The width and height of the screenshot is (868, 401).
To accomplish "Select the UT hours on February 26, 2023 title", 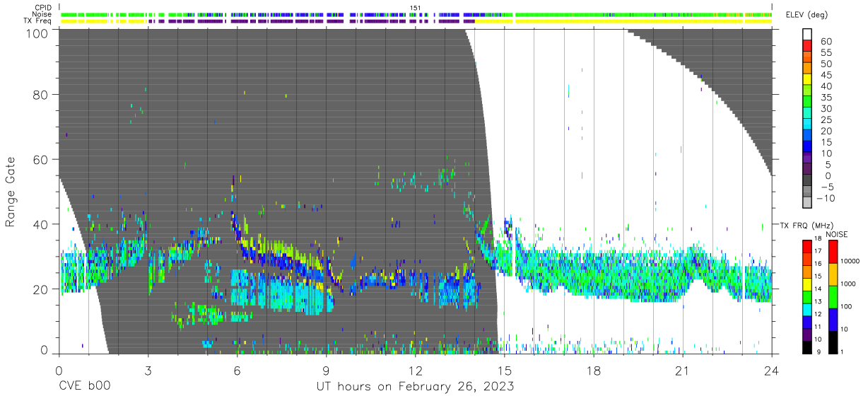I will [x=415, y=388].
